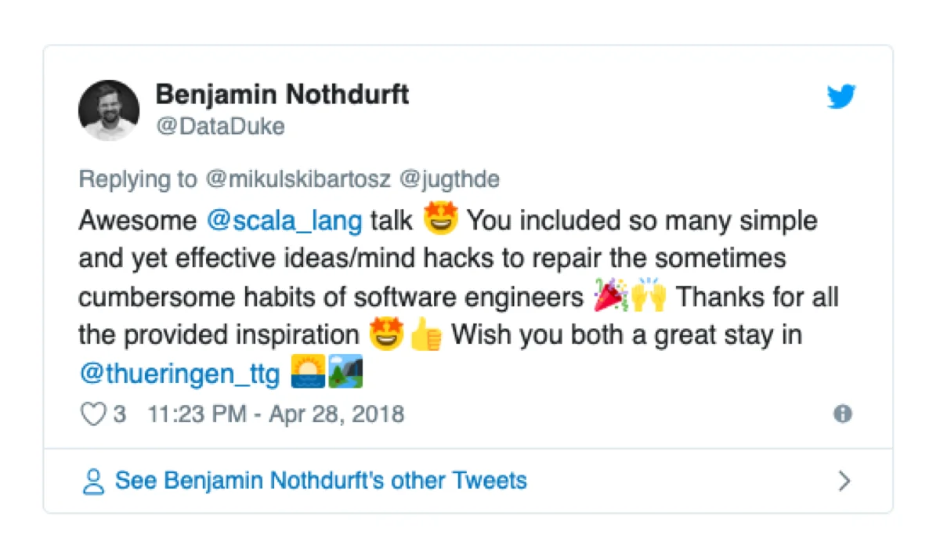Click the thumbs up emoji
This screenshot has width=940, height=560.
[x=426, y=336]
